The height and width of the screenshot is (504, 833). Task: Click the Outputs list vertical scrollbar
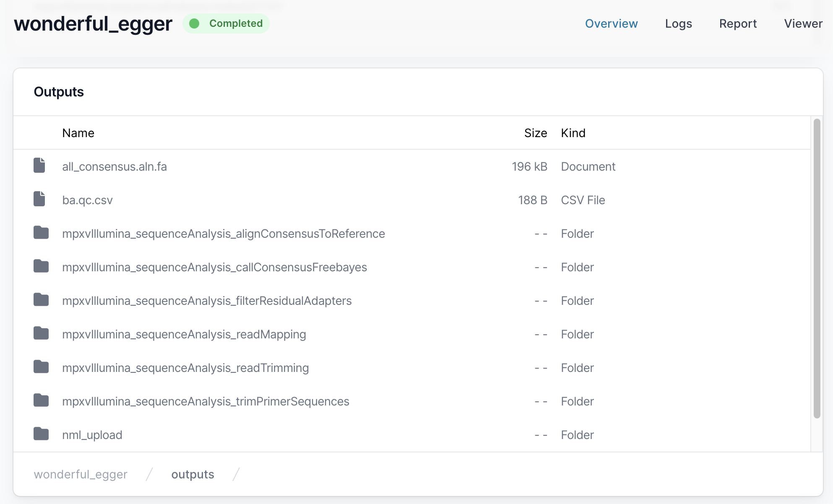[x=817, y=268]
